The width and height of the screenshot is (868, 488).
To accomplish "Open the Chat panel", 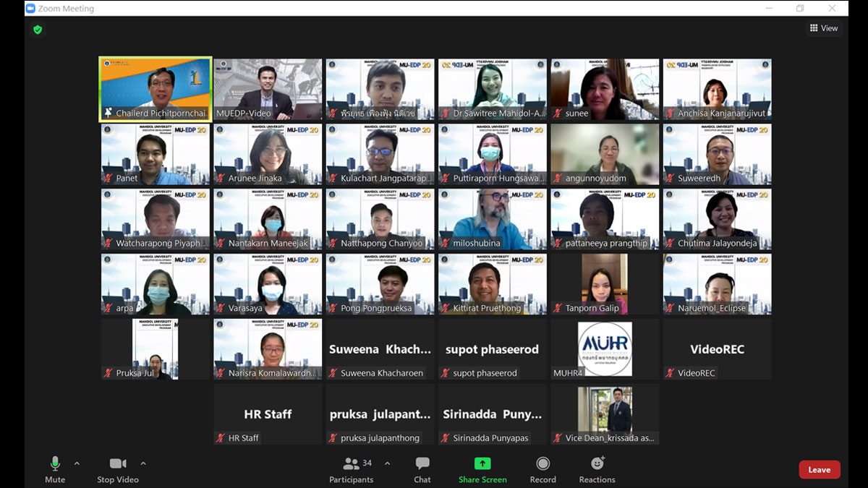I will click(x=422, y=469).
